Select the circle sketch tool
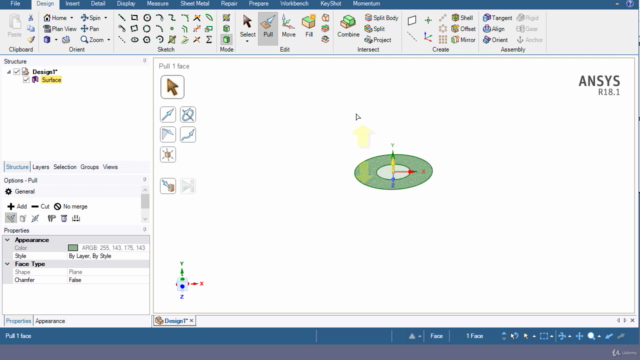This screenshot has width=640, height=360. pos(147,18)
